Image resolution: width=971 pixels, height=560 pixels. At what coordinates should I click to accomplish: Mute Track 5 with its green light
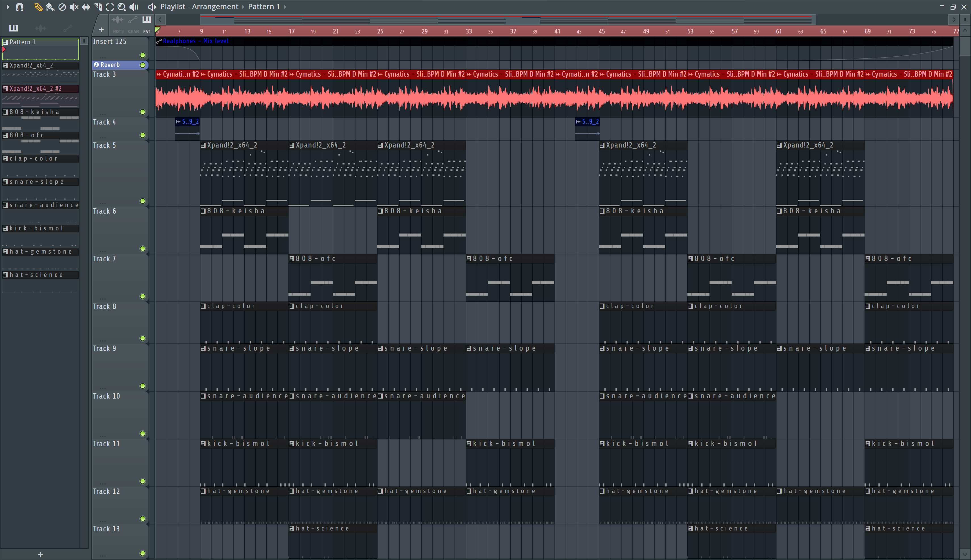[143, 201]
